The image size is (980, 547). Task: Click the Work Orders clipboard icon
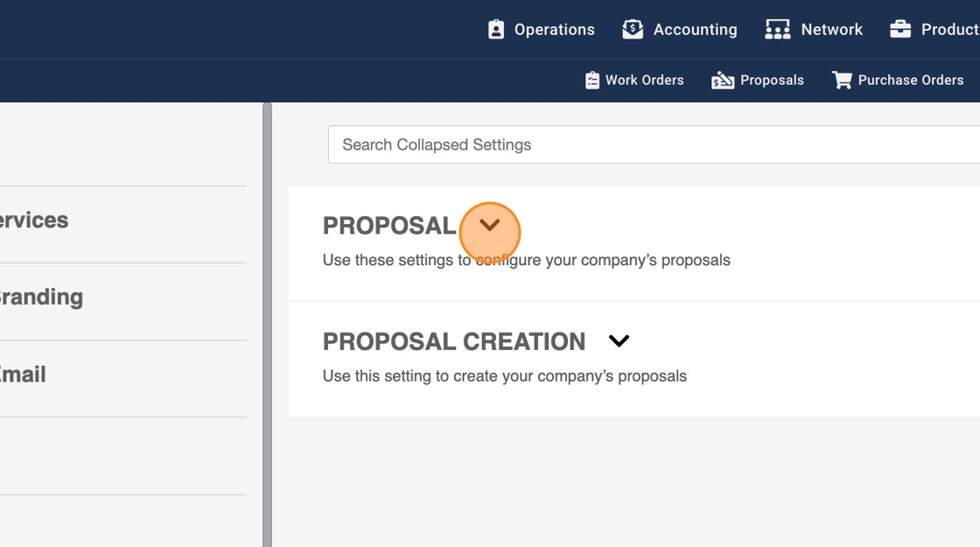pyautogui.click(x=592, y=81)
